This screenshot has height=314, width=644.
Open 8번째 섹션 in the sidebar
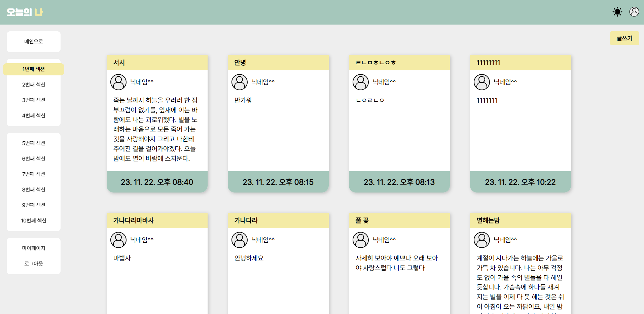[x=34, y=189]
